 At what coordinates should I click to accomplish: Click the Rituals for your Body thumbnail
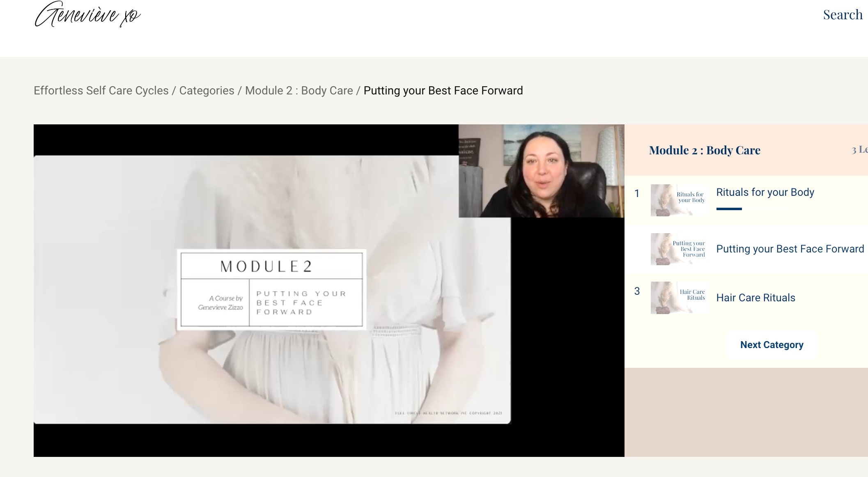[679, 200]
